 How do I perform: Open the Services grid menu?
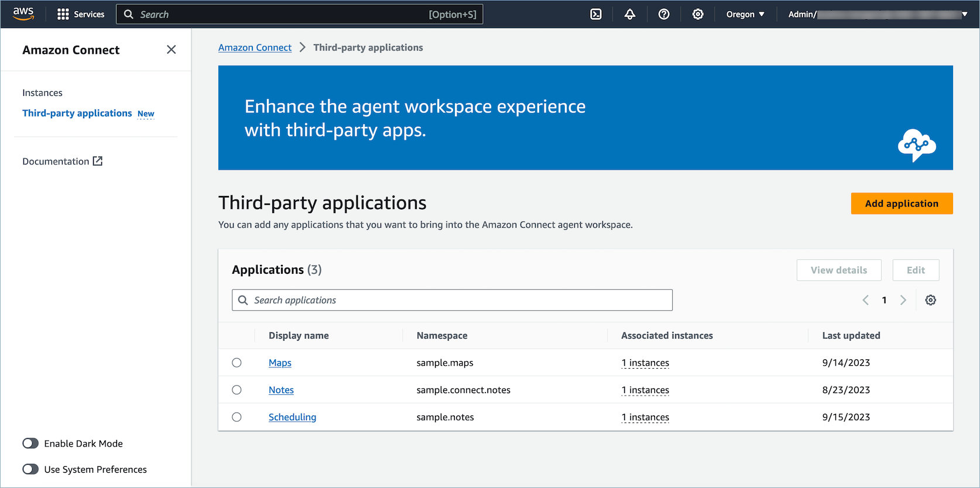[x=81, y=14]
